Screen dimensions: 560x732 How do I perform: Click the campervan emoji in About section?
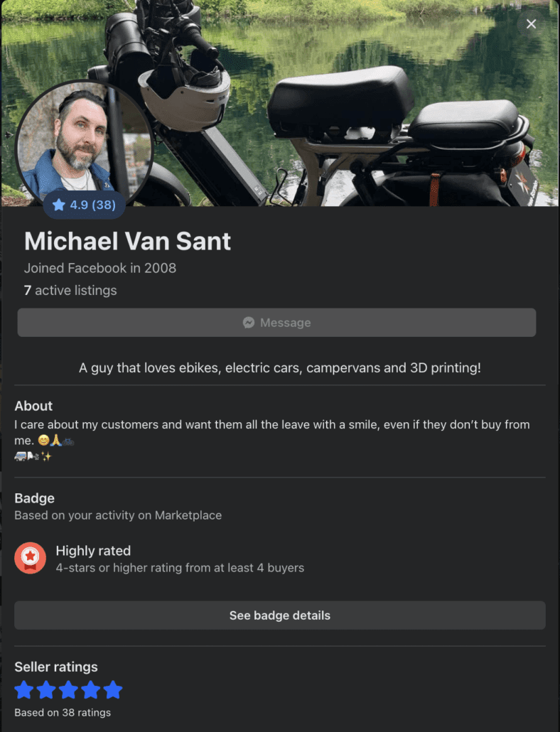(x=20, y=456)
